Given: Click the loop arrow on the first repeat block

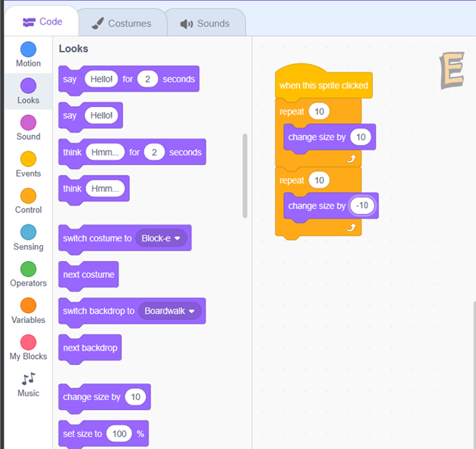Looking at the screenshot, I should tap(351, 159).
